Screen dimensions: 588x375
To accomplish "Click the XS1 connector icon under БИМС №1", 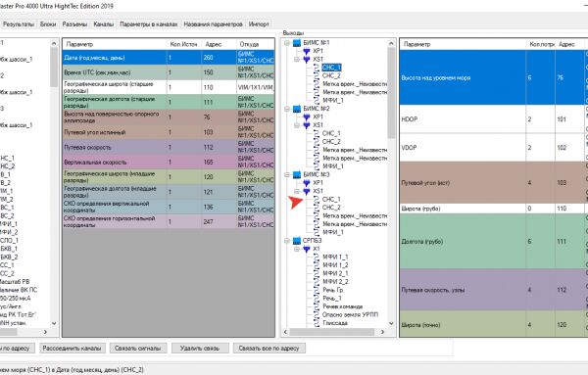I will click(x=307, y=59).
